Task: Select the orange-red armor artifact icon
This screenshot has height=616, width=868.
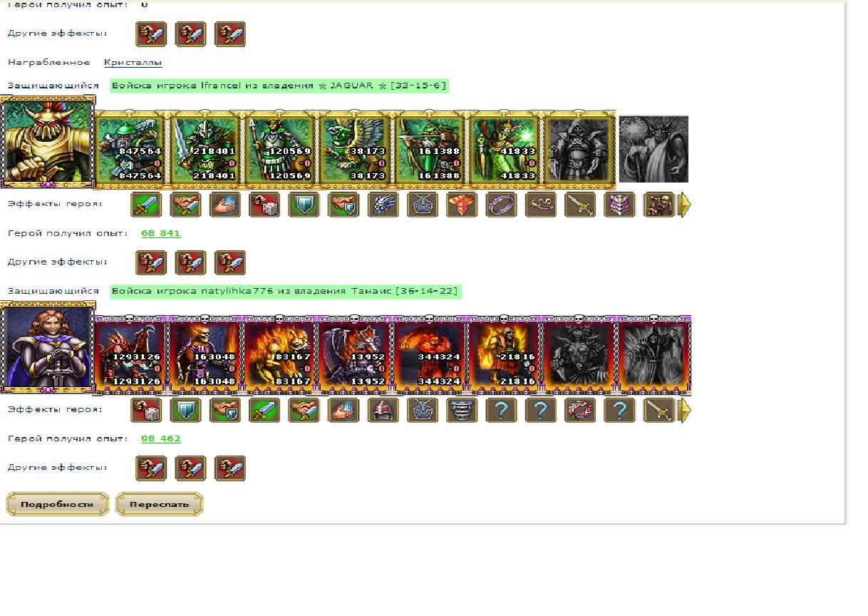Action: point(462,205)
